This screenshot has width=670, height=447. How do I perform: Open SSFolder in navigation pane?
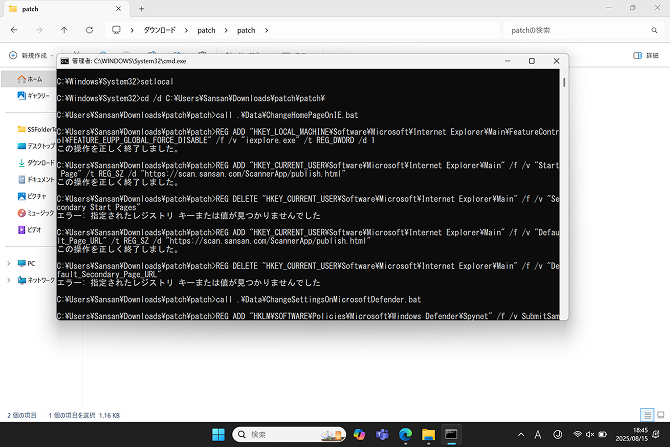[36, 129]
